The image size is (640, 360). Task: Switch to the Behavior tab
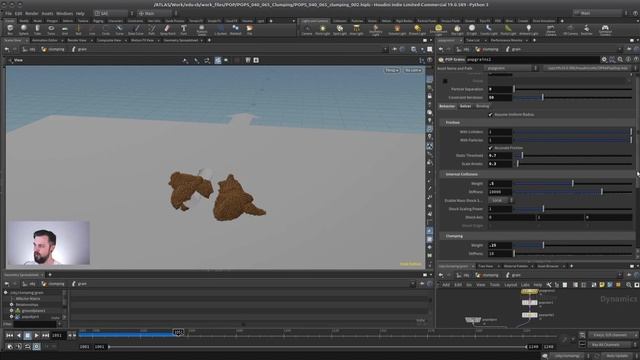[x=447, y=106]
